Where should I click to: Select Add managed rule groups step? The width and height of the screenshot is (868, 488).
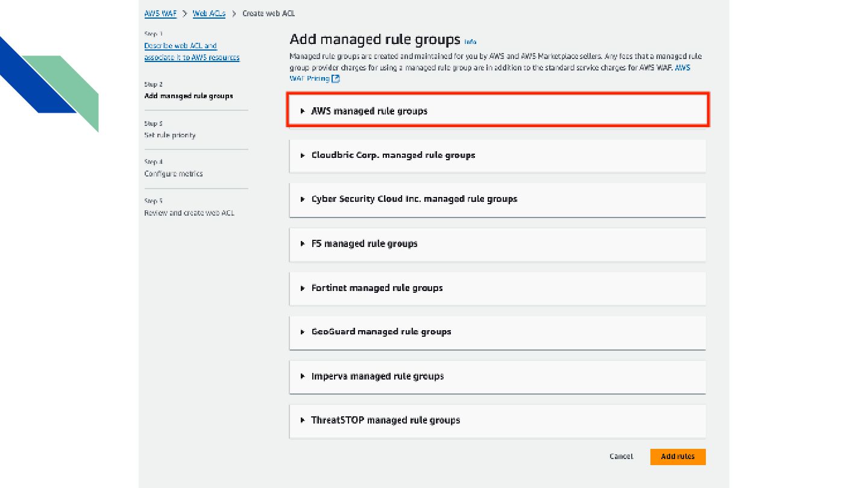[189, 96]
